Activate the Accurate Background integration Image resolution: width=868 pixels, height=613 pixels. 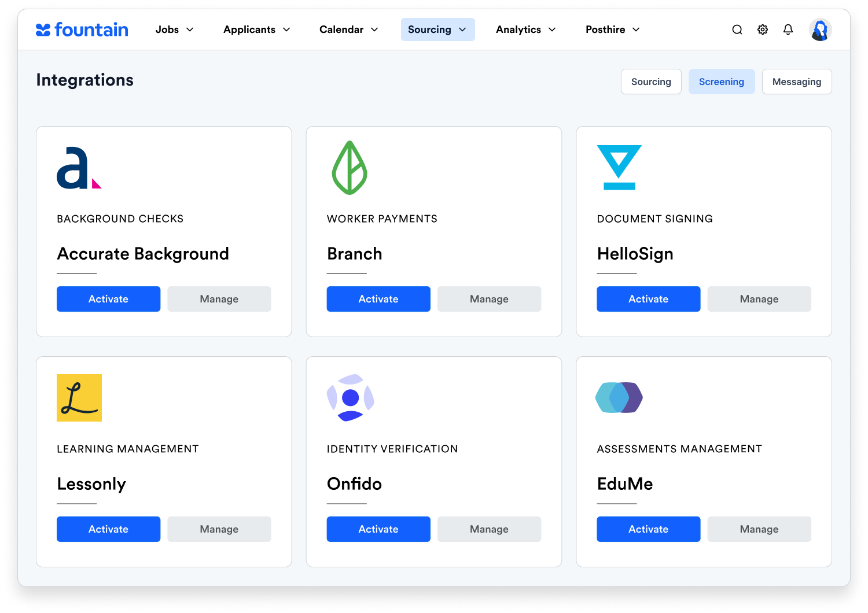point(108,299)
